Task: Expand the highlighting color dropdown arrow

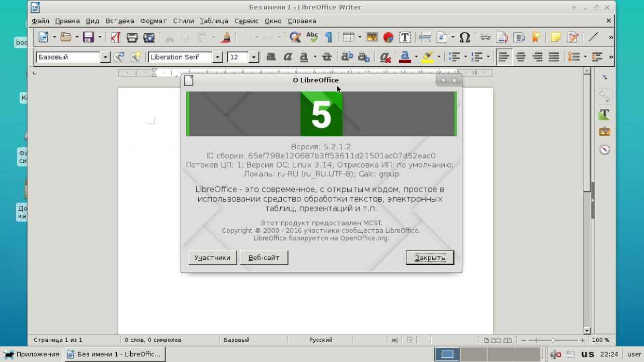Action: 439,57
